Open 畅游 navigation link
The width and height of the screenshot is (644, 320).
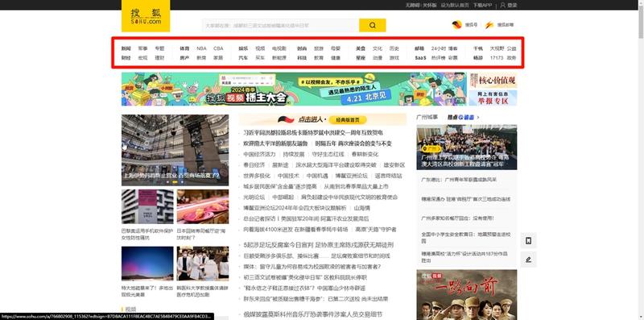point(477,58)
